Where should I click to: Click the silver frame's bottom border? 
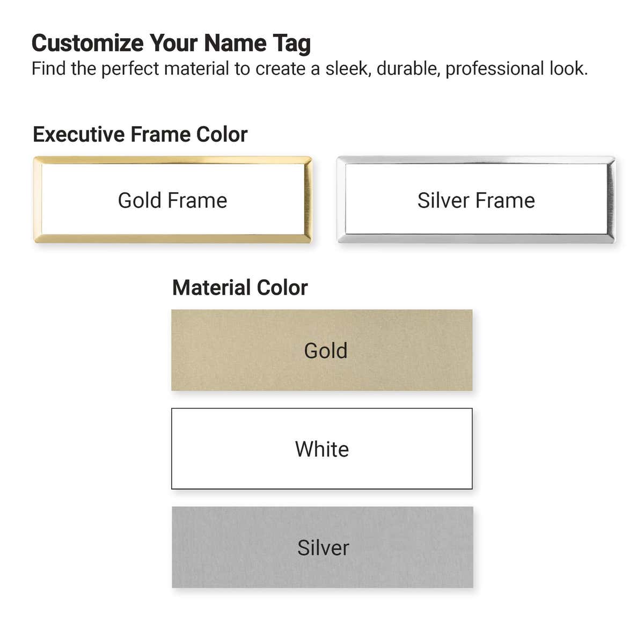(476, 239)
